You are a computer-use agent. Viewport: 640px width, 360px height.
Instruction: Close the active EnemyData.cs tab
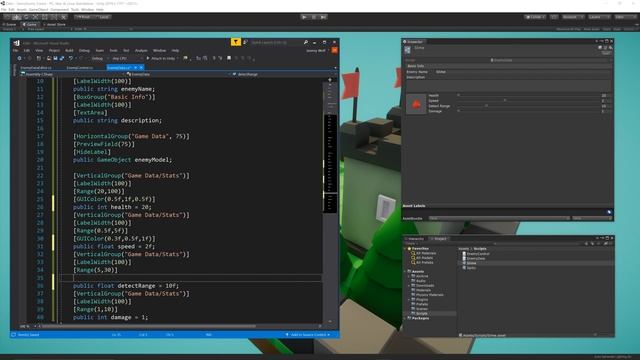coord(141,68)
